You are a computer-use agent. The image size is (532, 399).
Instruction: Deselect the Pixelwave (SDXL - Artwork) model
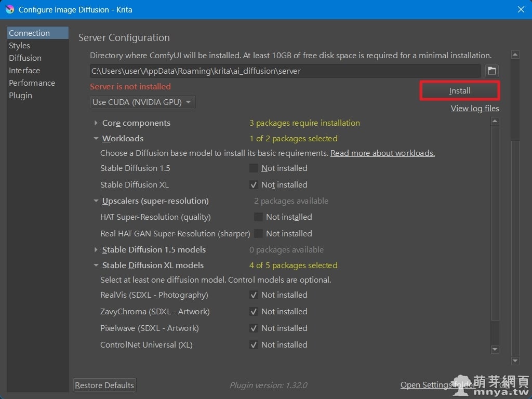tap(254, 328)
